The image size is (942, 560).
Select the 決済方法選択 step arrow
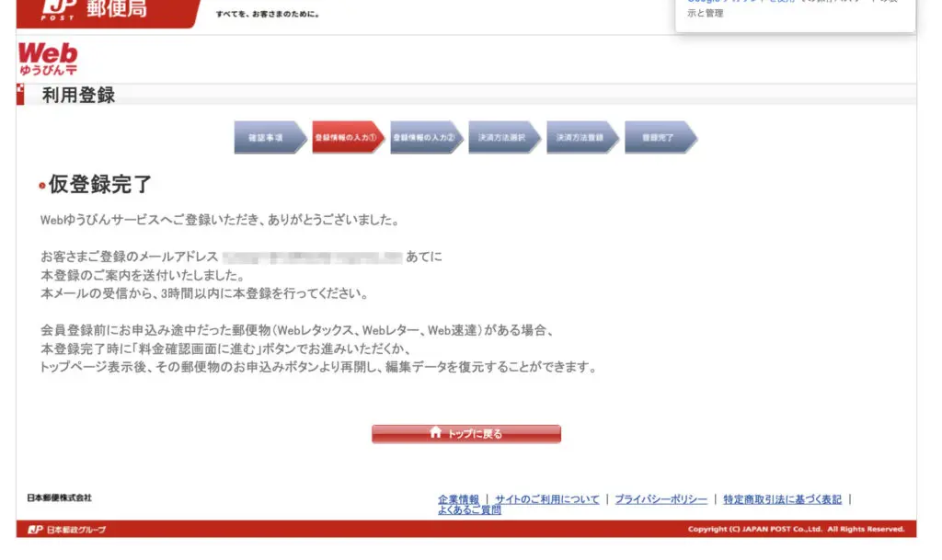502,137
